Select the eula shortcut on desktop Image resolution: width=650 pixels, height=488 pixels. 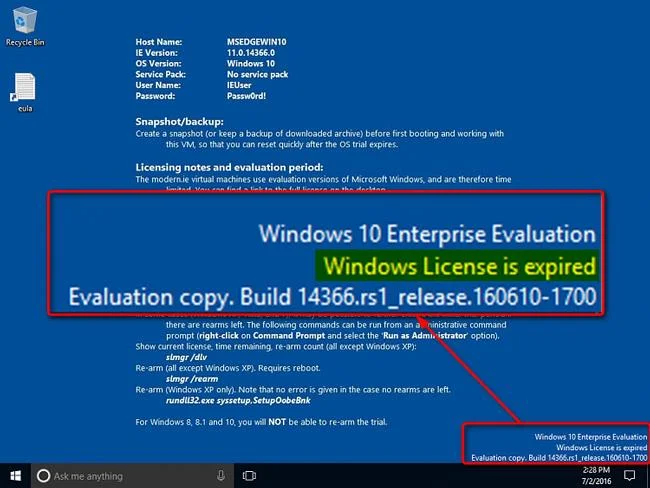coord(25,92)
